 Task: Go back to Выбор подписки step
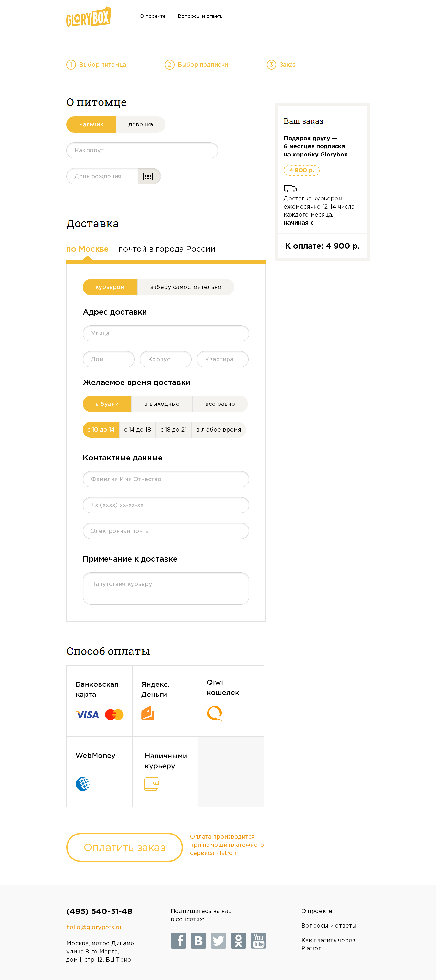(203, 65)
